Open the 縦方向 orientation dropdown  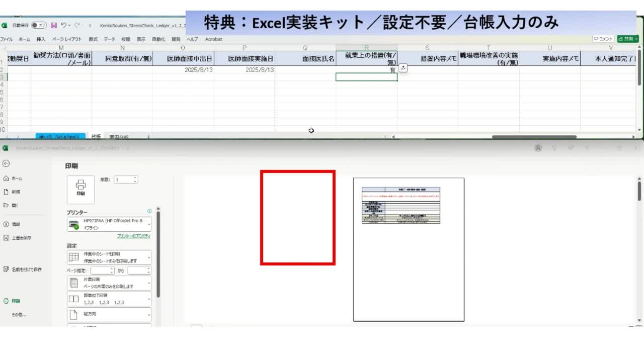click(x=109, y=315)
